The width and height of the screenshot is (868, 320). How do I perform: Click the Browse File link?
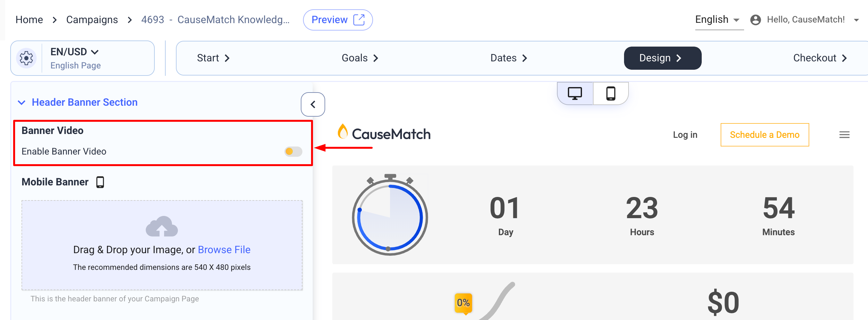tap(224, 250)
